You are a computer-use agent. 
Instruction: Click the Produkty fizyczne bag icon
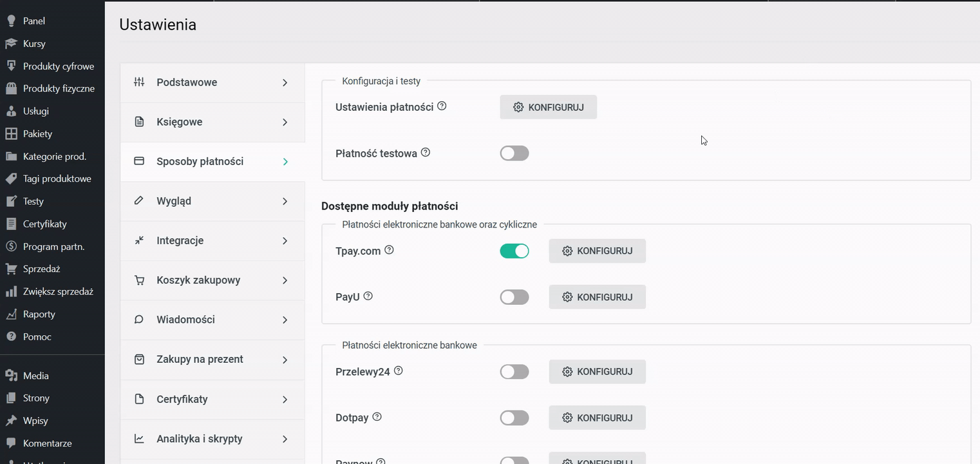11,88
